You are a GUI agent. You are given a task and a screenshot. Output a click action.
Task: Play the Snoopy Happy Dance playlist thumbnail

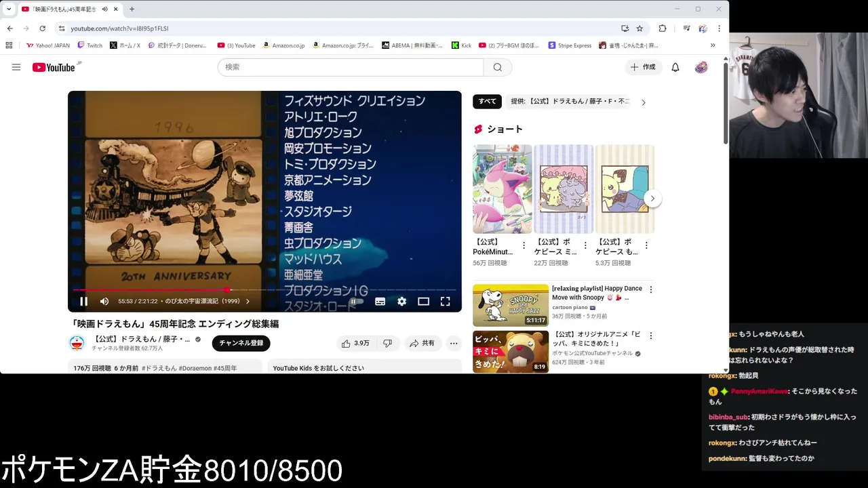511,305
